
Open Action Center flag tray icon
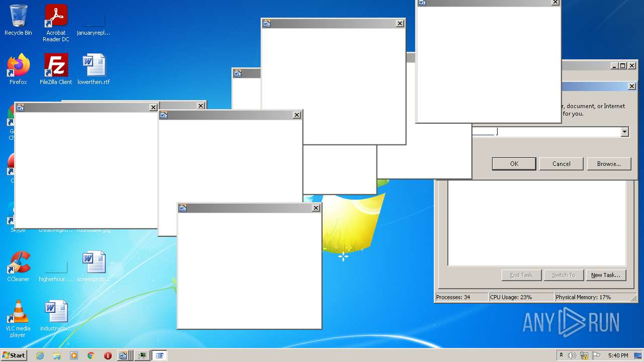pos(596,355)
